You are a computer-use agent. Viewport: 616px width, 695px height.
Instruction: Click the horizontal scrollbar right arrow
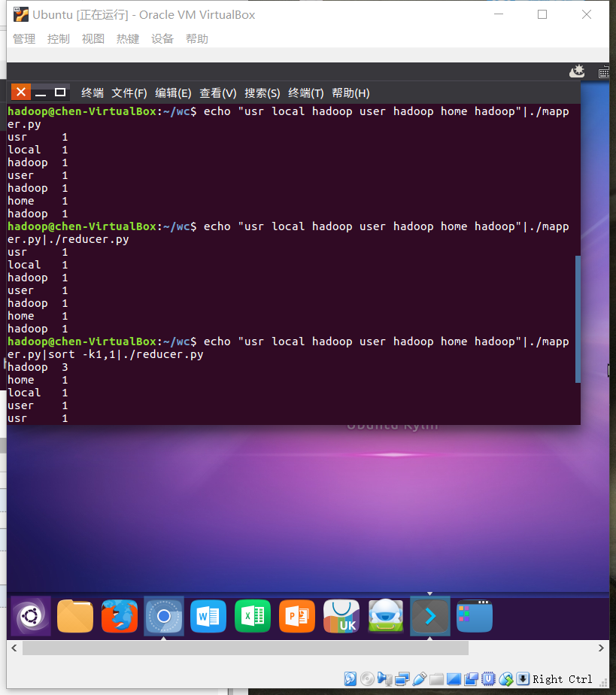coord(601,648)
